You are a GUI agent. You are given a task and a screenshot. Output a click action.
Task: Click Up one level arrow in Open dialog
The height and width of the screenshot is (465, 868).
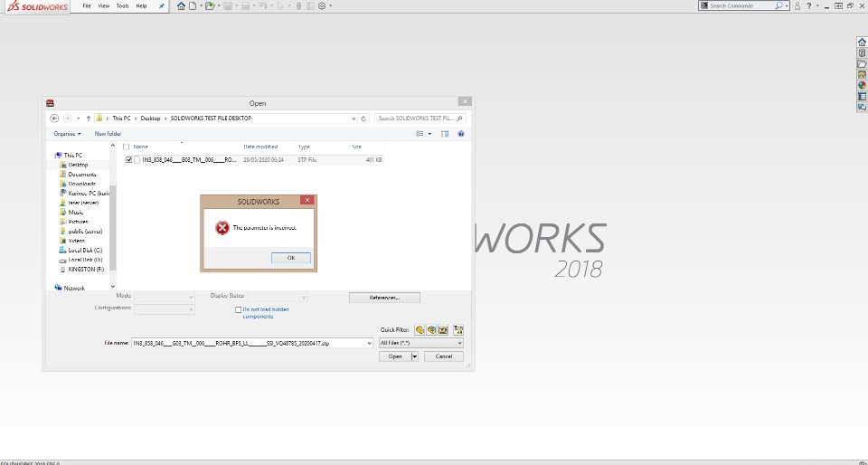coord(89,118)
